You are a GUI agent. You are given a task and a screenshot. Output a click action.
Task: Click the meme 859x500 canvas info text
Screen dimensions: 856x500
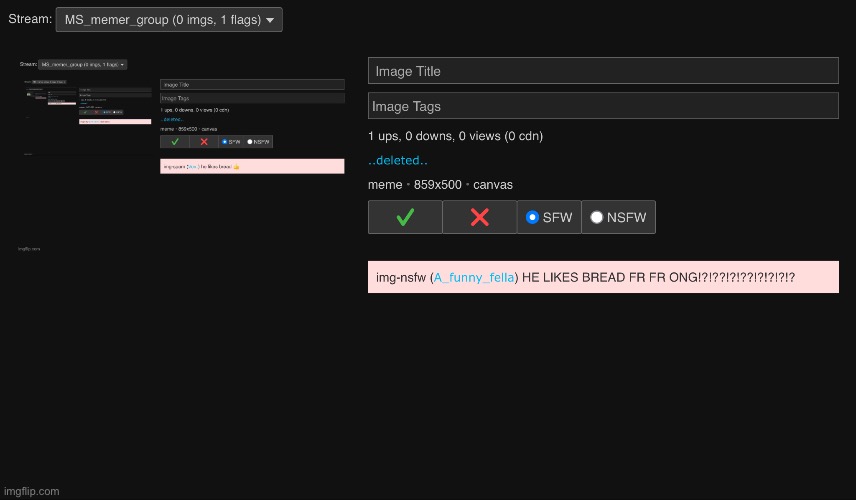click(x=440, y=185)
